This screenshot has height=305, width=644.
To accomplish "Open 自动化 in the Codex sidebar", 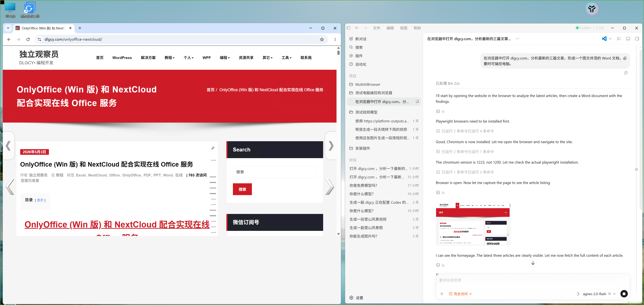I will pyautogui.click(x=384, y=64).
